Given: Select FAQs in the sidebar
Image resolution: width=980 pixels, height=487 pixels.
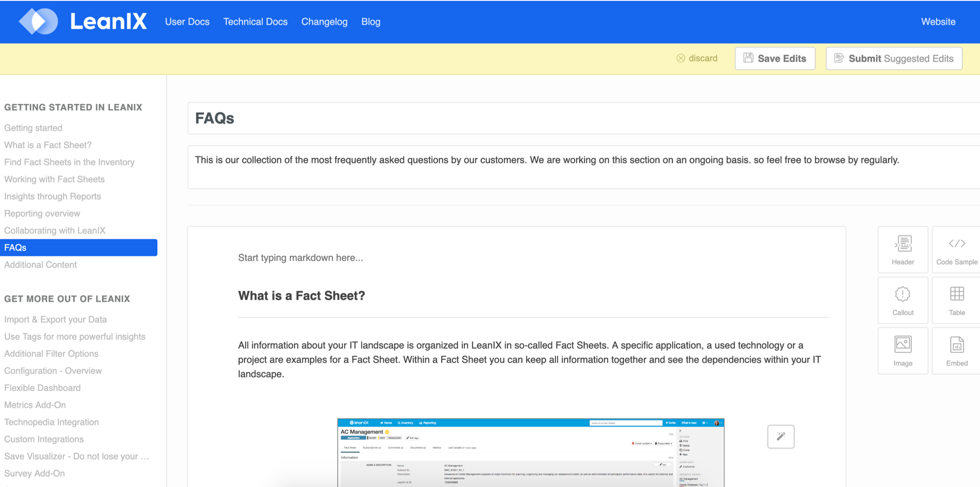Looking at the screenshot, I should (x=78, y=248).
